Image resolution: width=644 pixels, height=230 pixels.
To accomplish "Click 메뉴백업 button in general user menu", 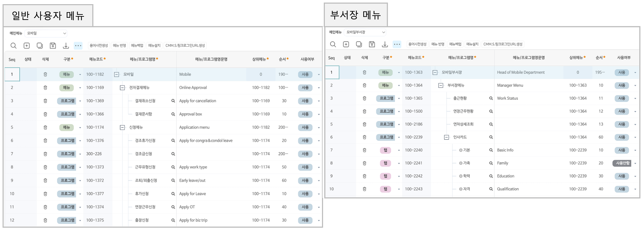I will 137,46.
